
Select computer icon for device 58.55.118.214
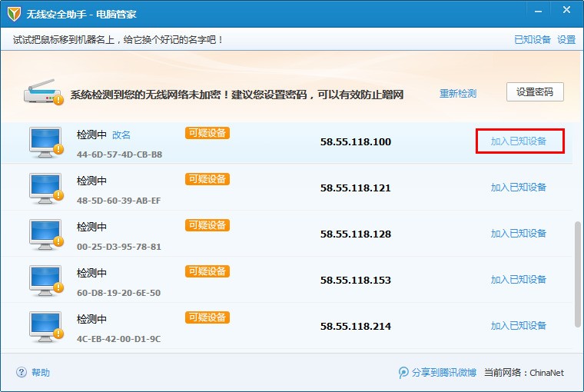click(47, 327)
